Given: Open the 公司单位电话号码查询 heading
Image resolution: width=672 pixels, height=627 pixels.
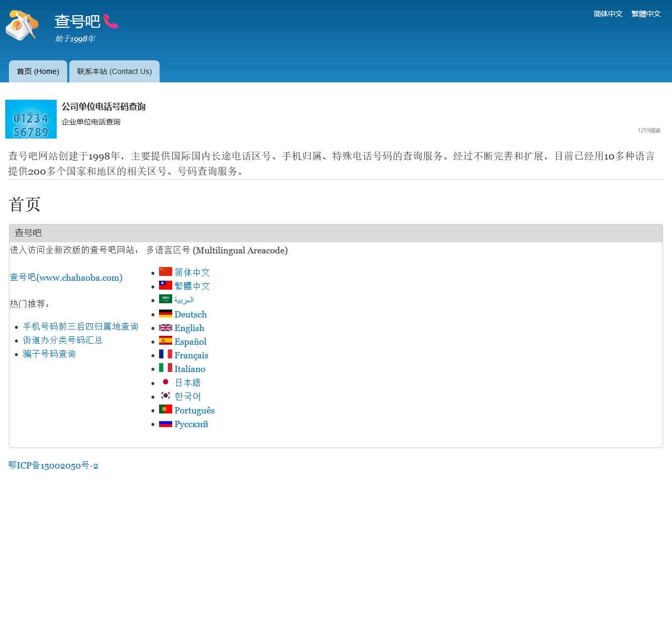Looking at the screenshot, I should point(103,107).
